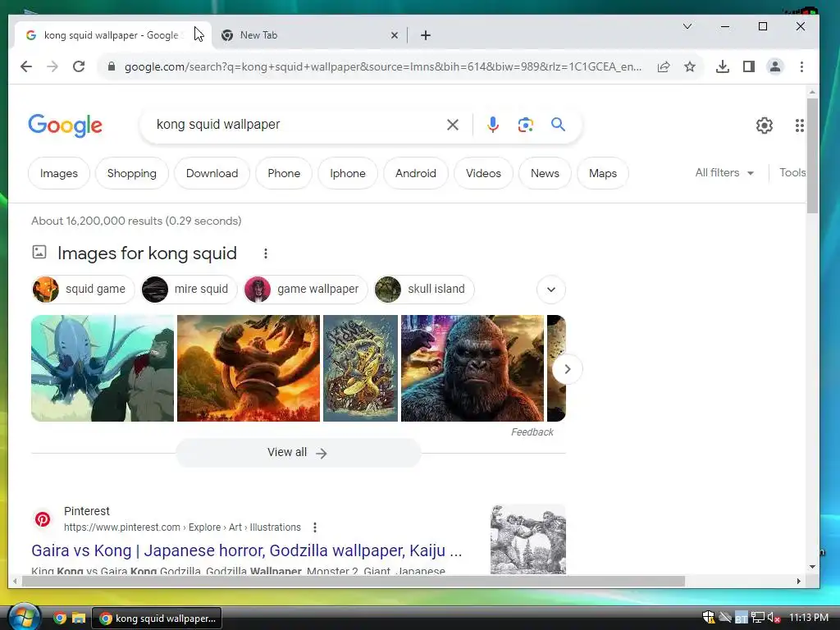840x630 pixels.
Task: Select the kong squid wallpaper taskbar button
Action: [x=157, y=619]
